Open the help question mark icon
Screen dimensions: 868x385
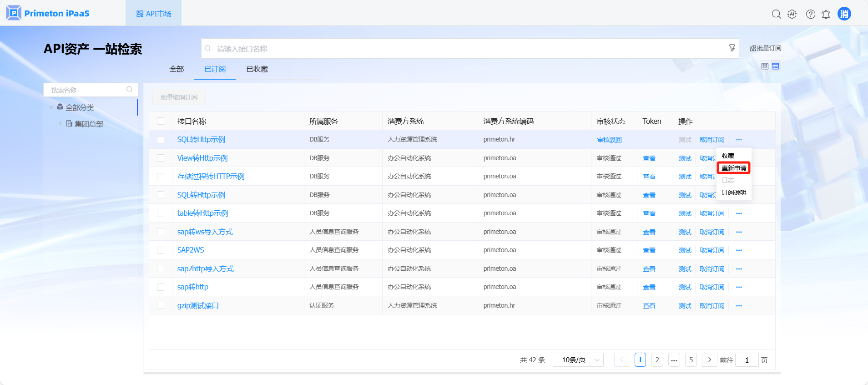pos(810,14)
